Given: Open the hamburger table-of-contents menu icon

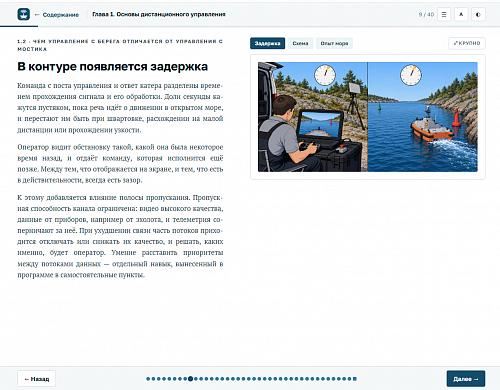Looking at the screenshot, I should [x=444, y=14].
